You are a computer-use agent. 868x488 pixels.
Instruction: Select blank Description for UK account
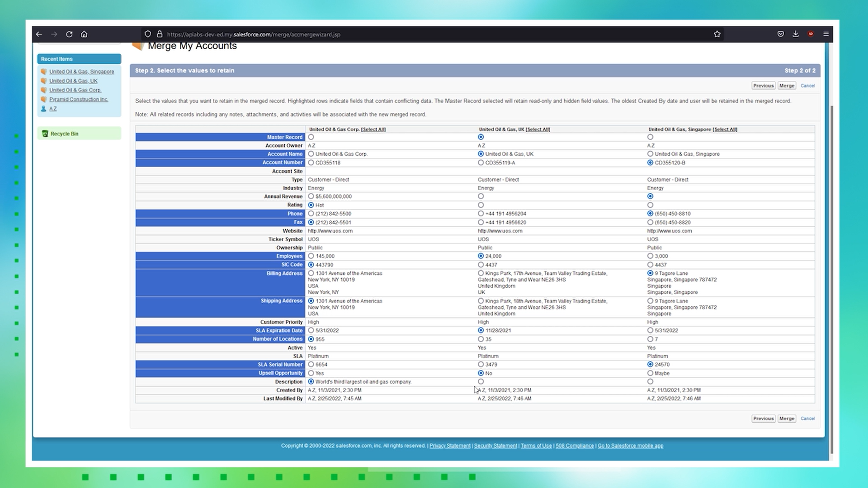click(x=481, y=382)
